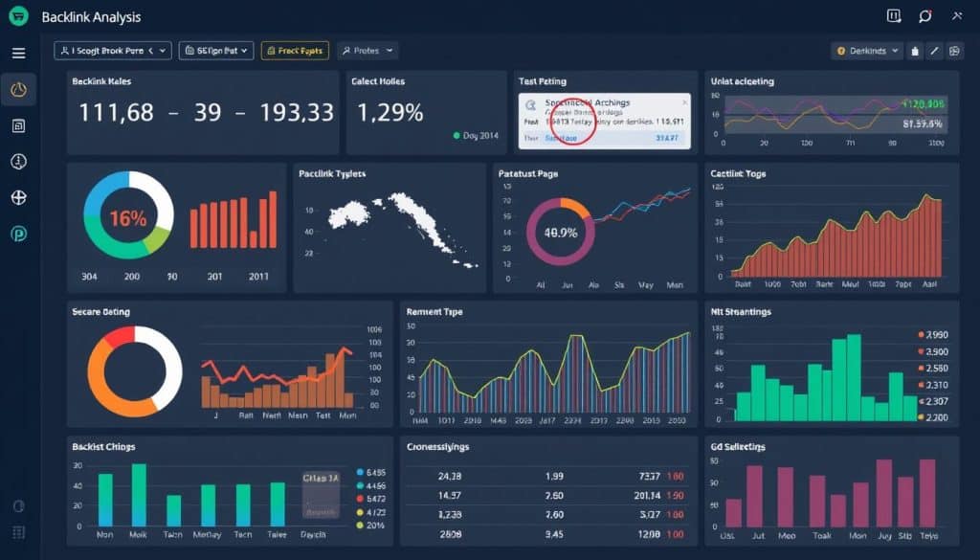Click the grid icon at sidebar bottom

click(x=19, y=532)
